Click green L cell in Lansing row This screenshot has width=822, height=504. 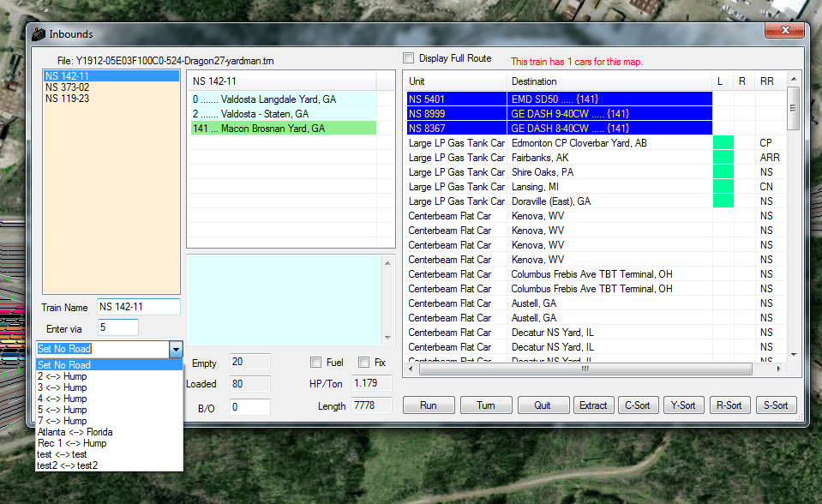click(723, 187)
